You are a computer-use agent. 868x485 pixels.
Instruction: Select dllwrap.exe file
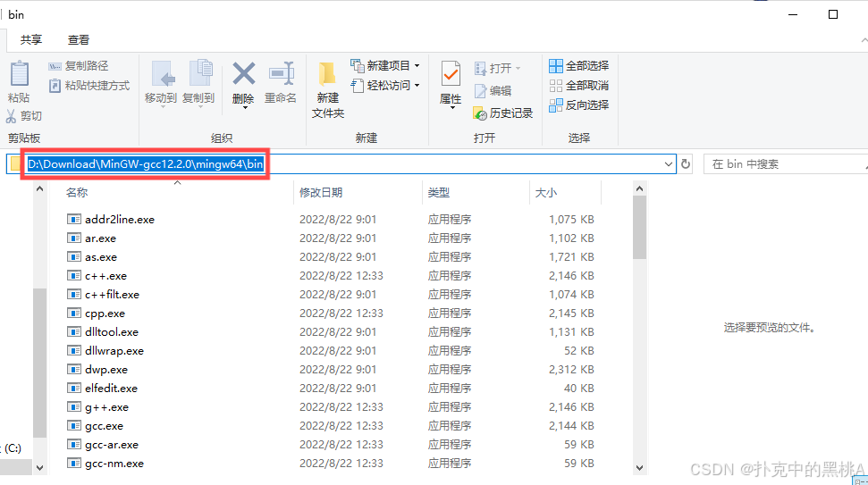point(114,351)
